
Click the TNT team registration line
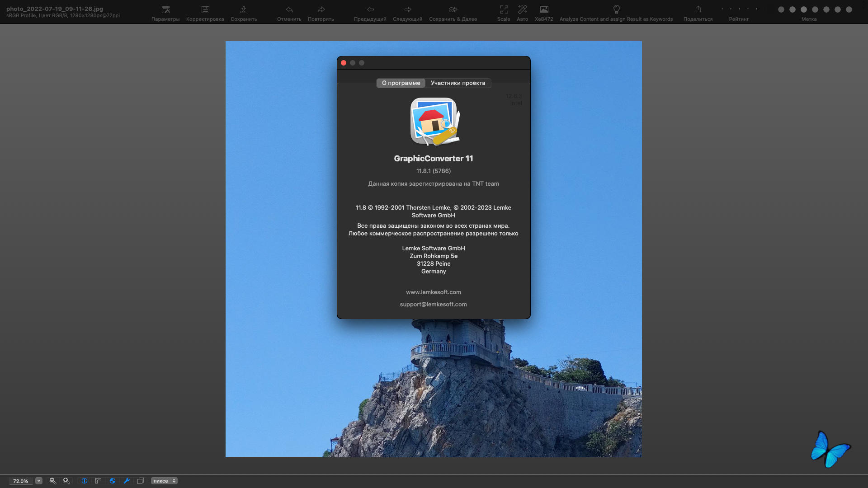(x=434, y=183)
